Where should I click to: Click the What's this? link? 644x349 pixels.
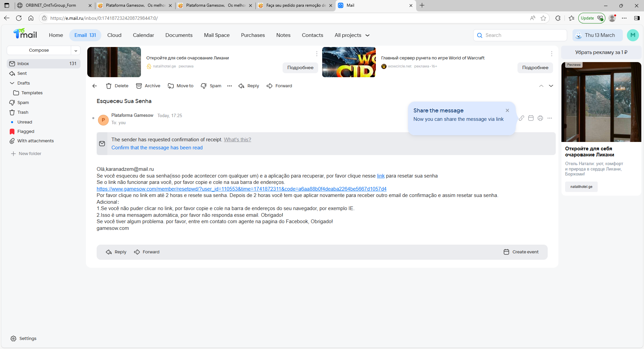pos(237,140)
